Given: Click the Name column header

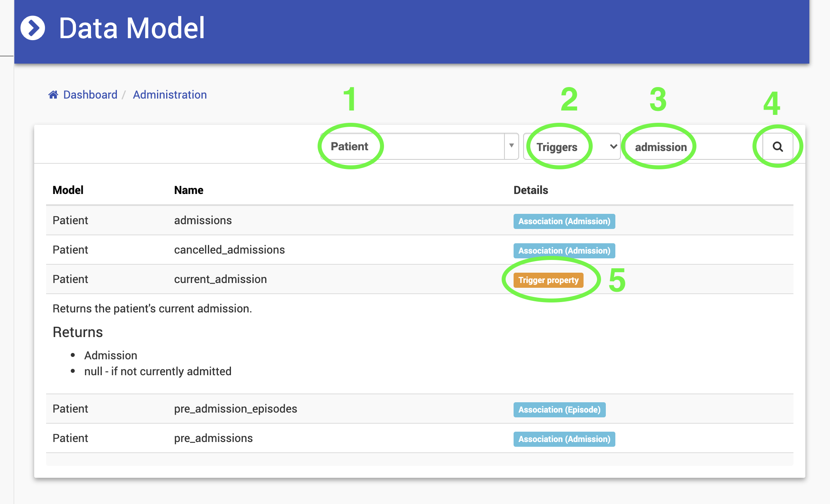Looking at the screenshot, I should [x=188, y=190].
